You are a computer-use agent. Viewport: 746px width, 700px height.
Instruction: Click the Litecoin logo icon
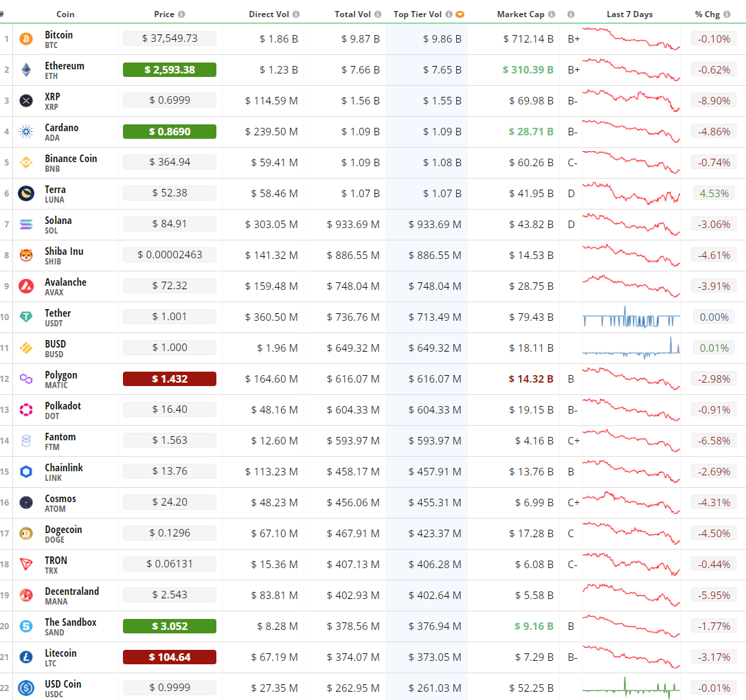click(x=26, y=657)
